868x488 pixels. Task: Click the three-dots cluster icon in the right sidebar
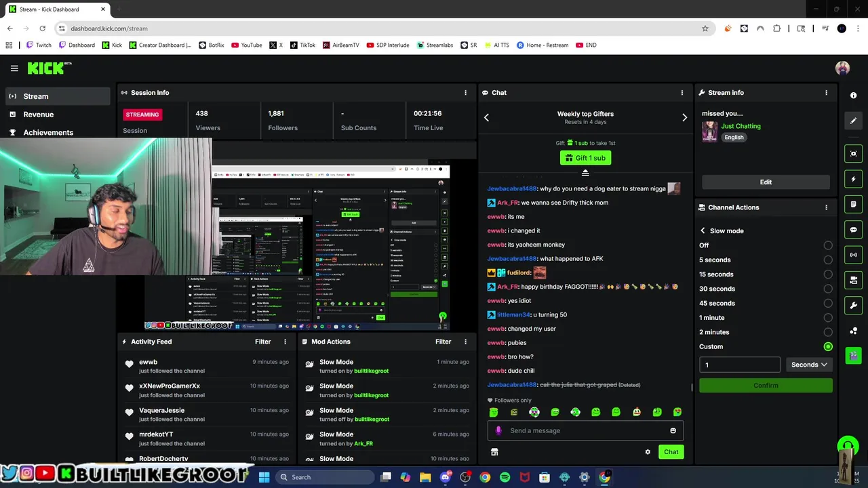click(853, 331)
